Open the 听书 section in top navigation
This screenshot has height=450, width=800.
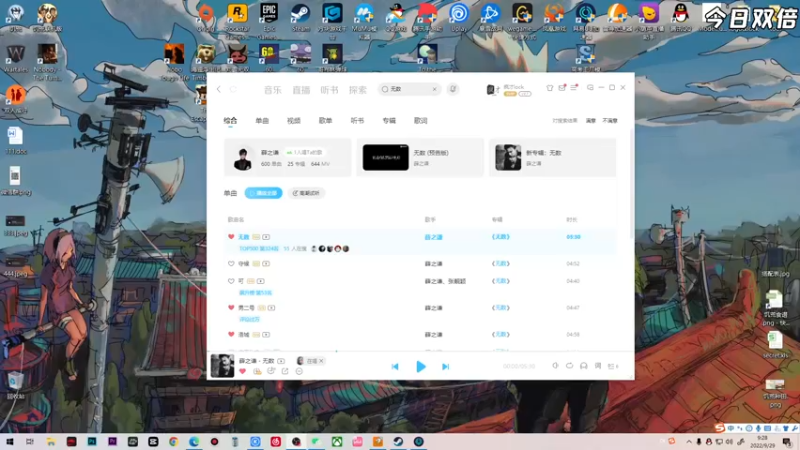point(329,90)
